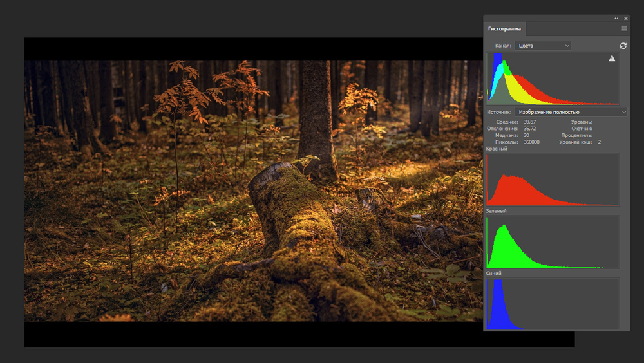Click the Синий channel label
The width and height of the screenshot is (644, 363).
pos(494,274)
